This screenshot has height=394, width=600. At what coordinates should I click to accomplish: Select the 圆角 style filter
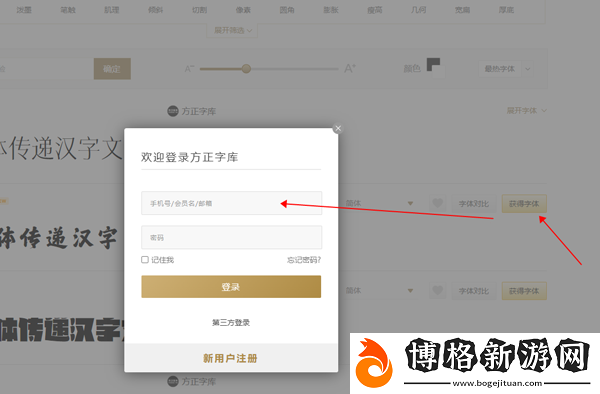(x=287, y=10)
